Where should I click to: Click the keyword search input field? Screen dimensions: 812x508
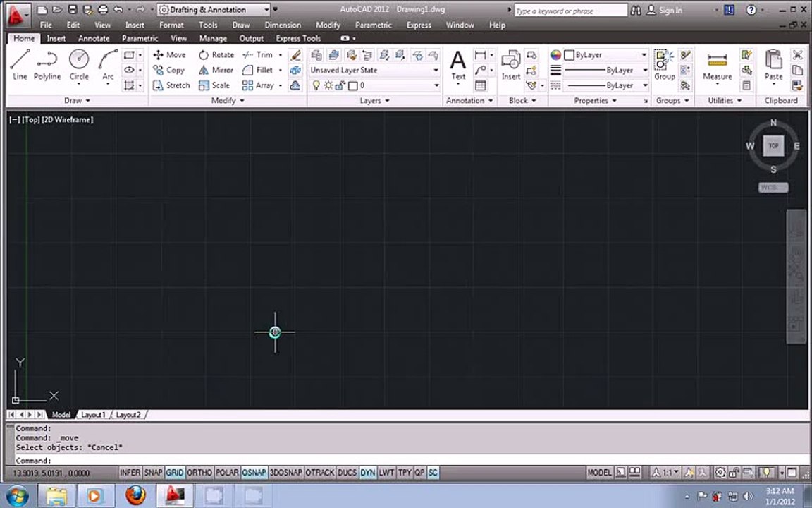[571, 10]
